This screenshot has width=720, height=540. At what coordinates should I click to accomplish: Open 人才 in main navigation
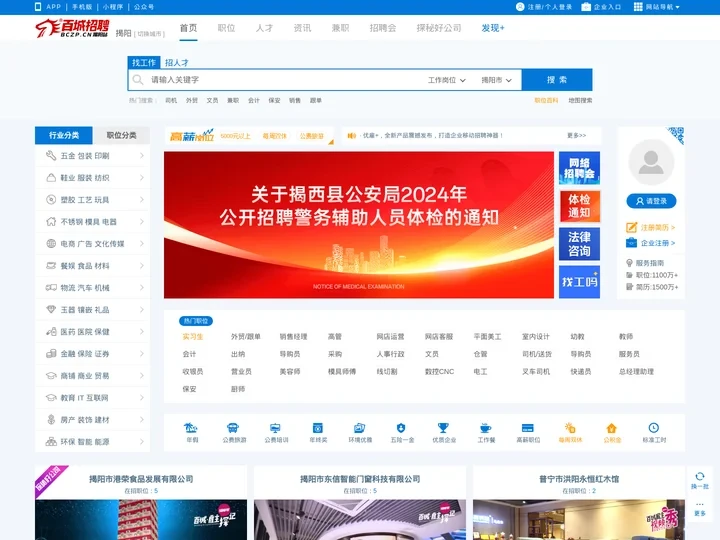[x=264, y=28]
